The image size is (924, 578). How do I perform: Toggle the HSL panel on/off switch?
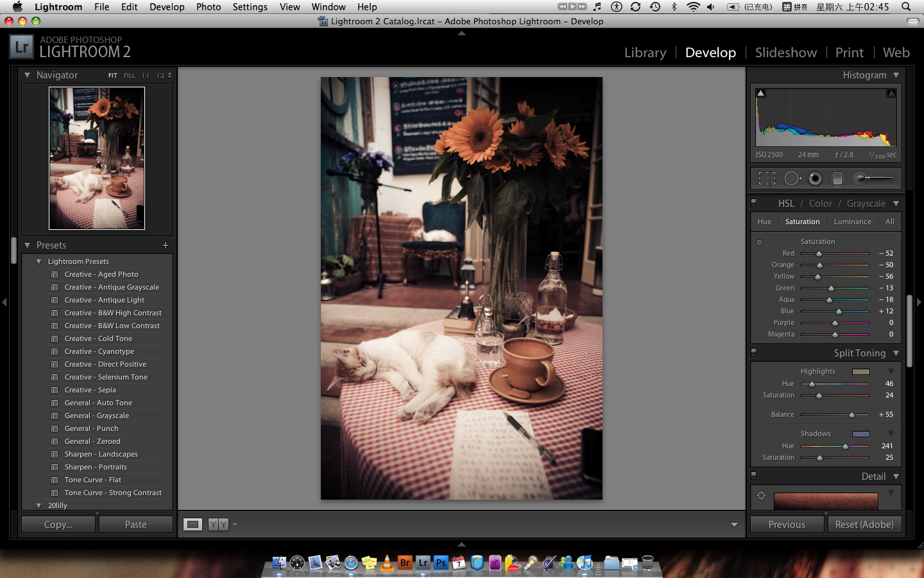(x=754, y=203)
